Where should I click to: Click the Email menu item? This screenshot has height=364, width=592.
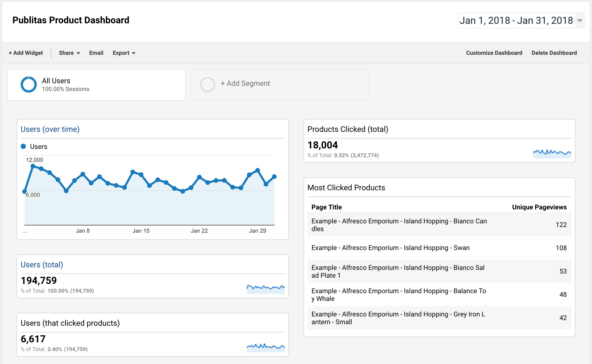[x=96, y=53]
